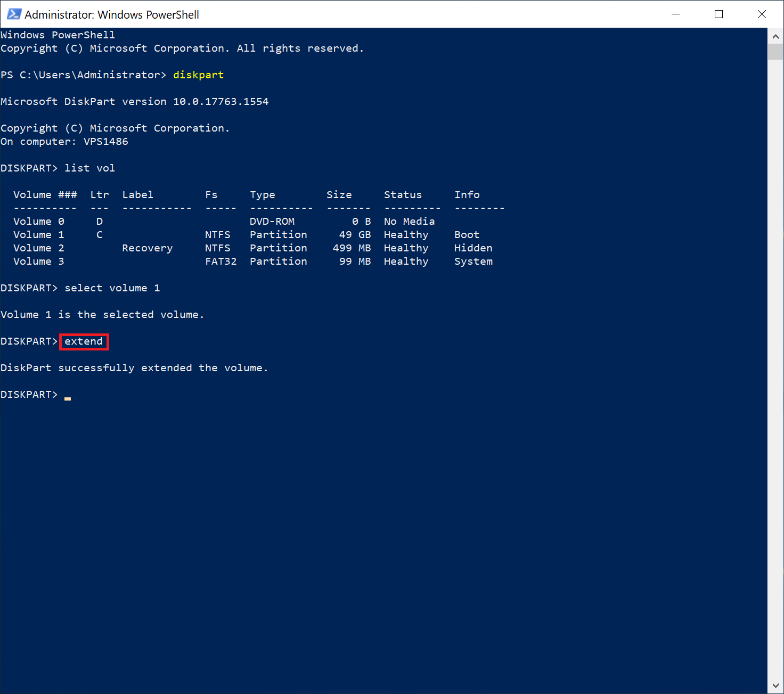Click the Recovery label of Volume 2
The width and height of the screenshot is (784, 694).
pyautogui.click(x=147, y=248)
